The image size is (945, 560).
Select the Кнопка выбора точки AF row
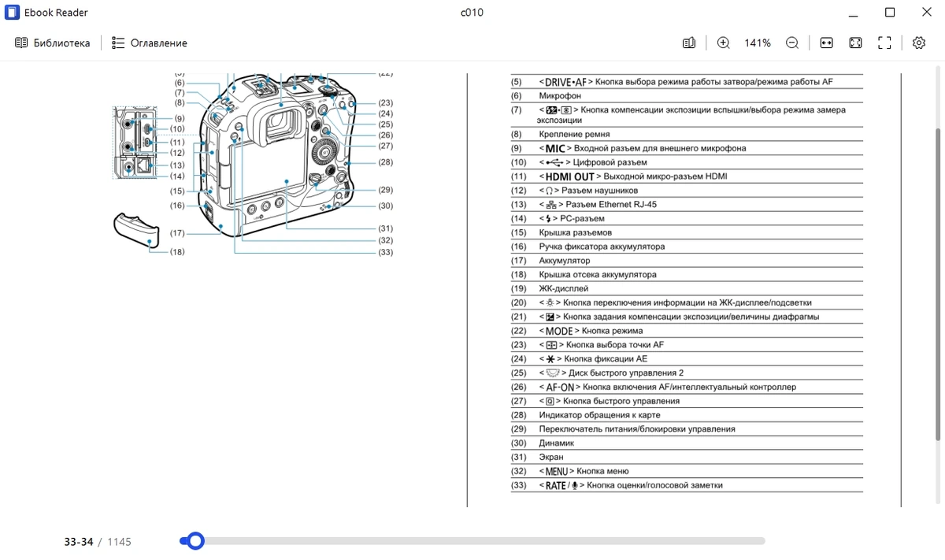click(687, 345)
